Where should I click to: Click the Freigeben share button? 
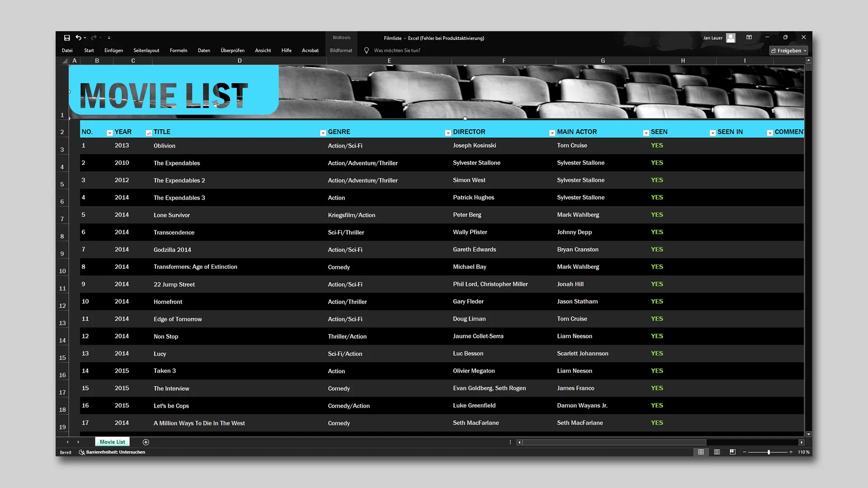coord(788,51)
